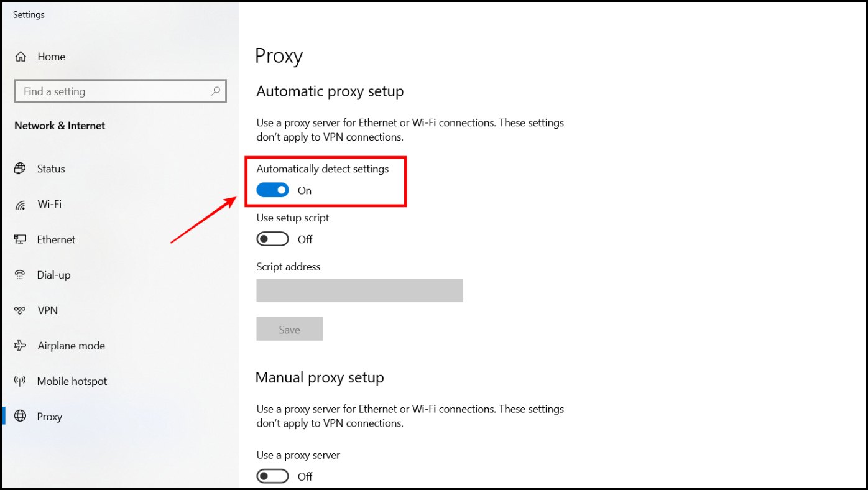Focus the Find a setting search box
868x490 pixels.
tap(121, 91)
